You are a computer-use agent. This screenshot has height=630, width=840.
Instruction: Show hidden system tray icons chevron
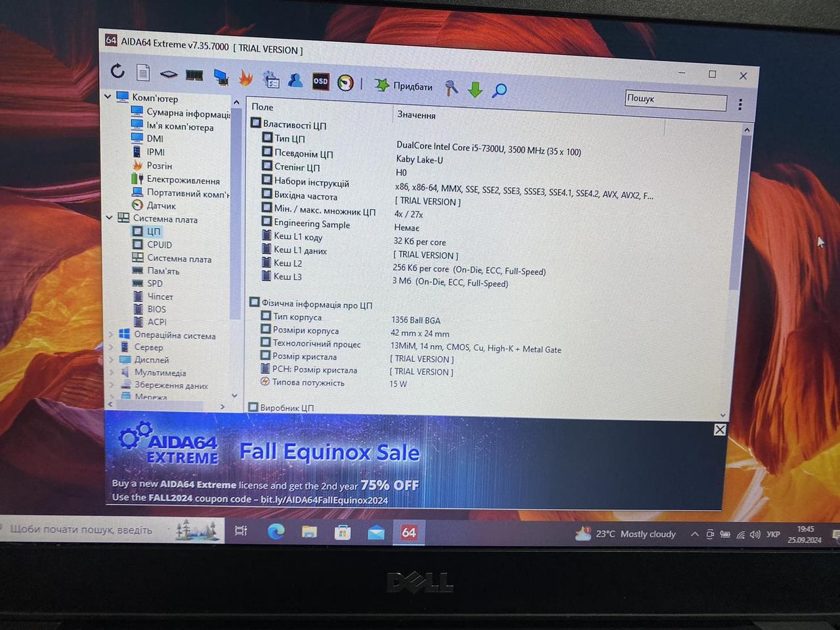[694, 534]
